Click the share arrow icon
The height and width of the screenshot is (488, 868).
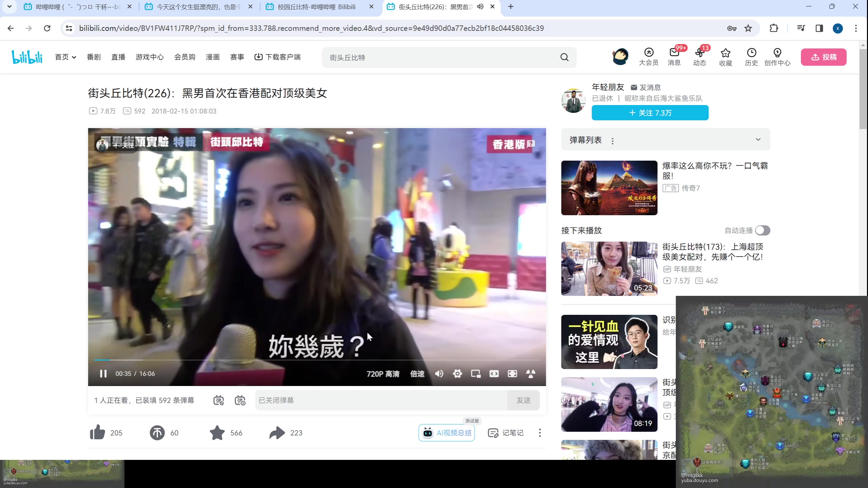pos(277,433)
